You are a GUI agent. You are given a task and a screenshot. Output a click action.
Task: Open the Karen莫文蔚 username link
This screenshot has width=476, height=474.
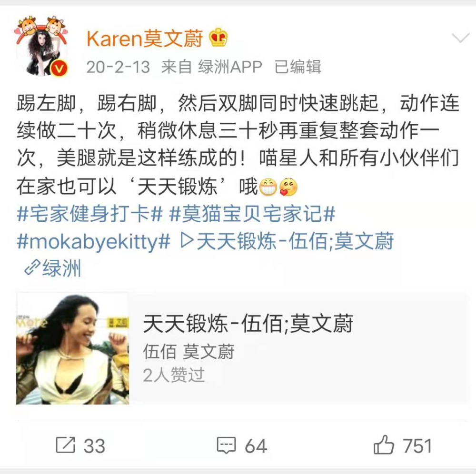click(x=145, y=39)
